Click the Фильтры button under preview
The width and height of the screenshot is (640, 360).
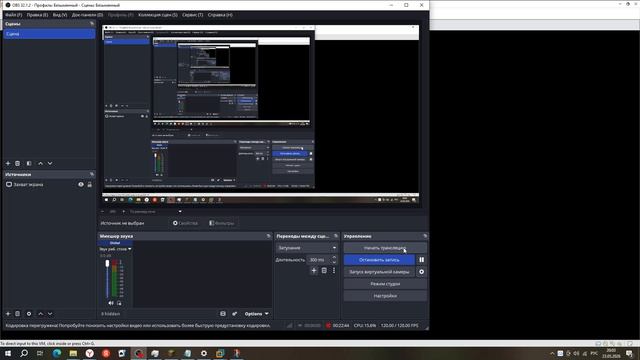[222, 223]
